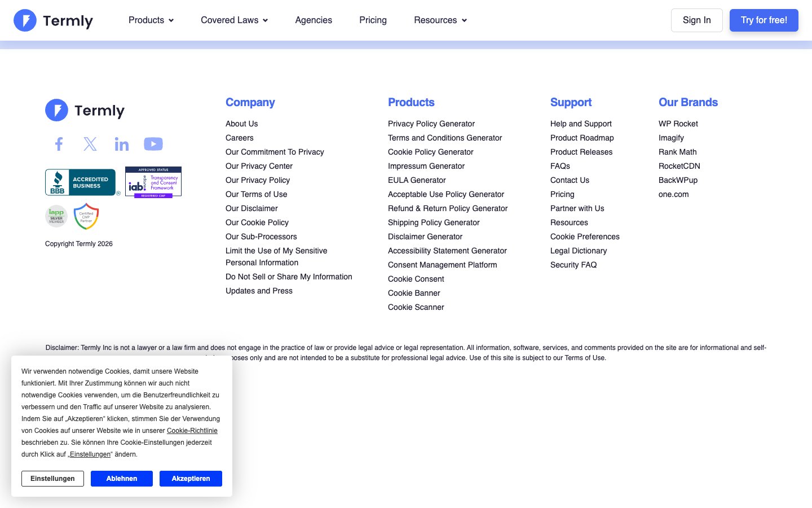Open Termly's LinkedIn profile icon
This screenshot has width=812, height=508.
coord(122,144)
